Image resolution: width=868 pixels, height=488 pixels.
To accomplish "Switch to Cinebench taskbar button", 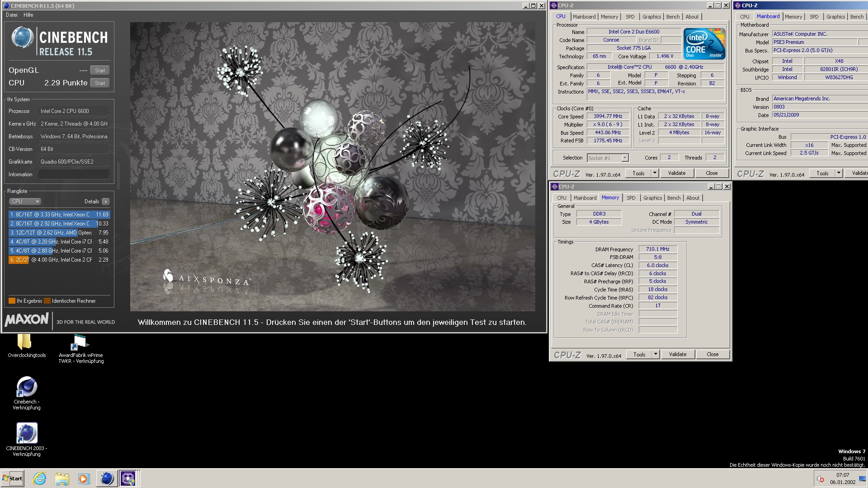I will (107, 479).
